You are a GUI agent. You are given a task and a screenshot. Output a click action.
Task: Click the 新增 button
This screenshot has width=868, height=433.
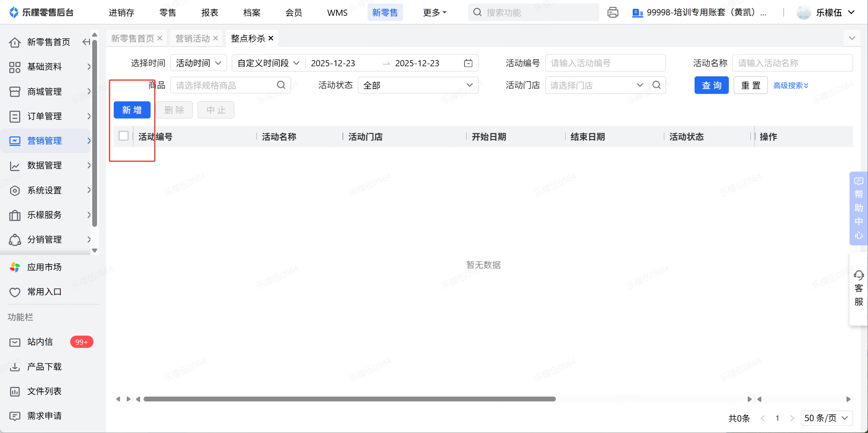tap(132, 110)
